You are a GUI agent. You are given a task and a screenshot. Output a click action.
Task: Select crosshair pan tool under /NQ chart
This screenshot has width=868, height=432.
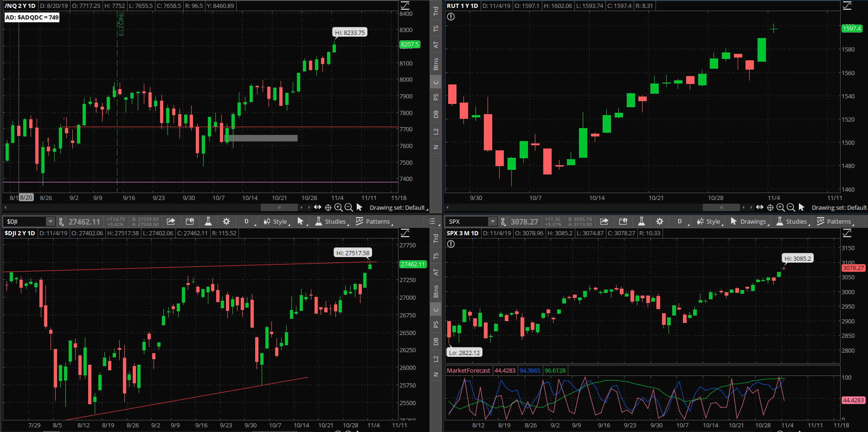pyautogui.click(x=328, y=207)
